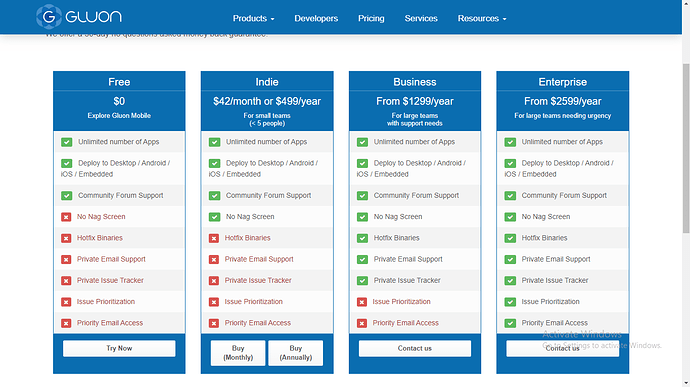Click the From $2599/year price
Image resolution: width=690 pixels, height=387 pixels.
(x=562, y=101)
